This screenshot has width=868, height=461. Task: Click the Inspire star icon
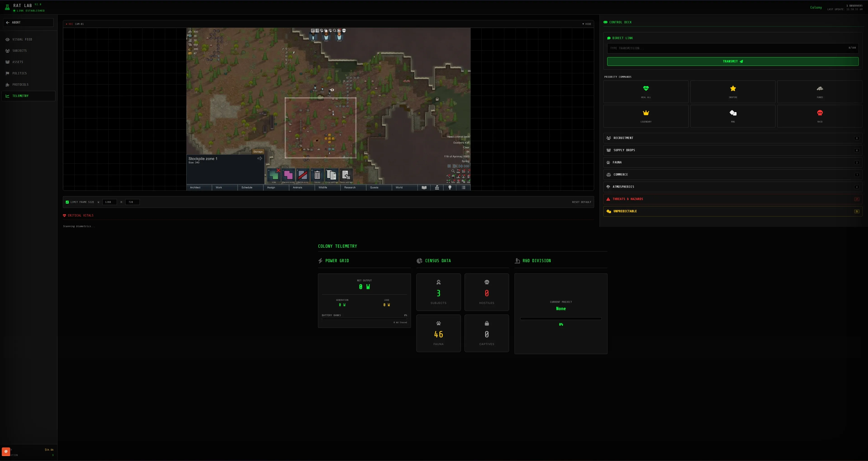coord(733,89)
